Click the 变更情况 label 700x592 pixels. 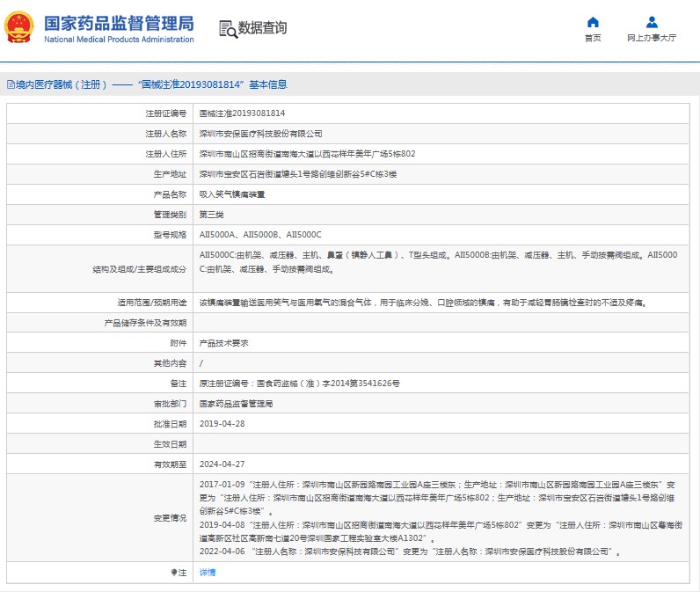(x=170, y=518)
